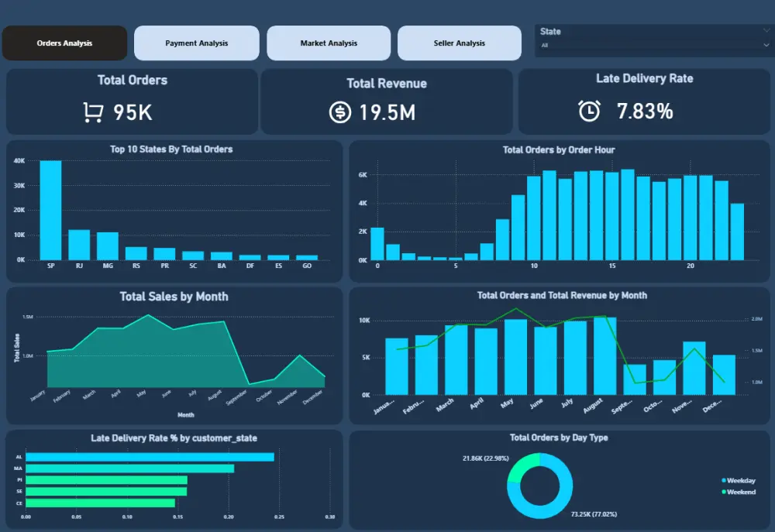Click the Total Orders by Day Type title
775x532 pixels.
[559, 438]
